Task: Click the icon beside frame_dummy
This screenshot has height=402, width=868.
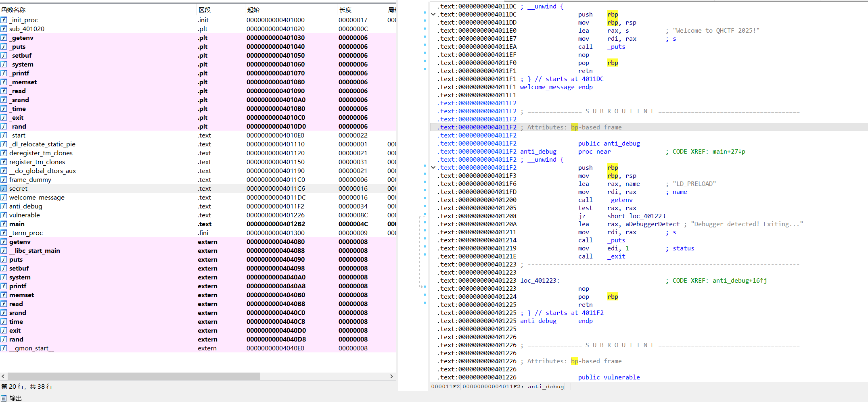Action: (4, 179)
